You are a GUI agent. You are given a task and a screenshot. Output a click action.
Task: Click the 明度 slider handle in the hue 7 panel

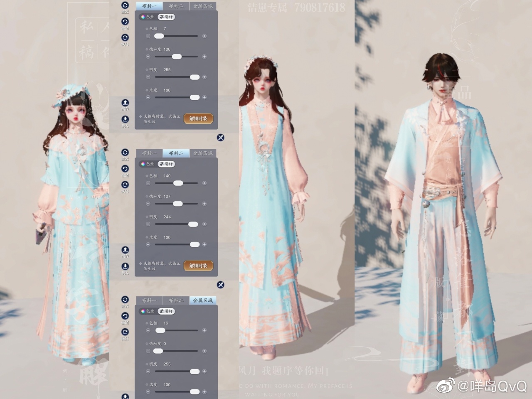pos(195,77)
